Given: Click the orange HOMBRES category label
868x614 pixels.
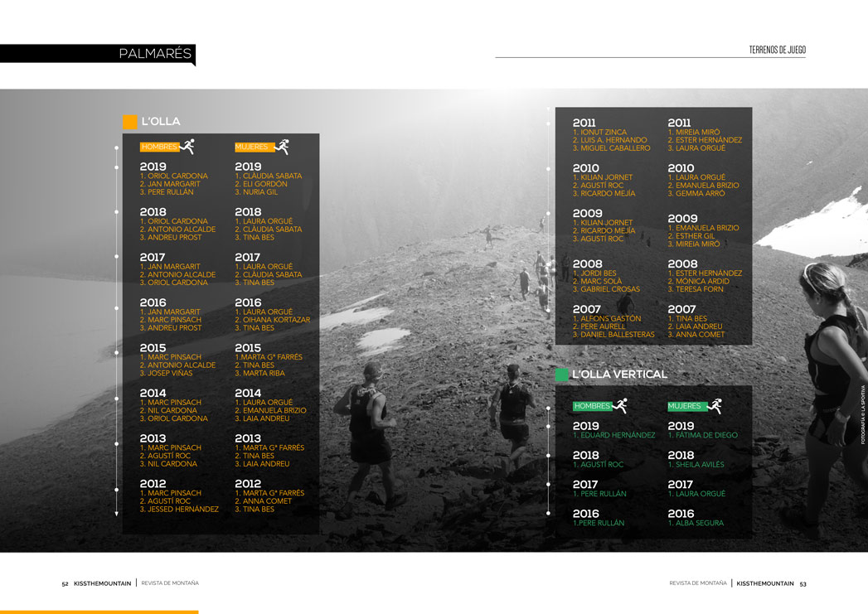Looking at the screenshot, I should coord(159,147).
